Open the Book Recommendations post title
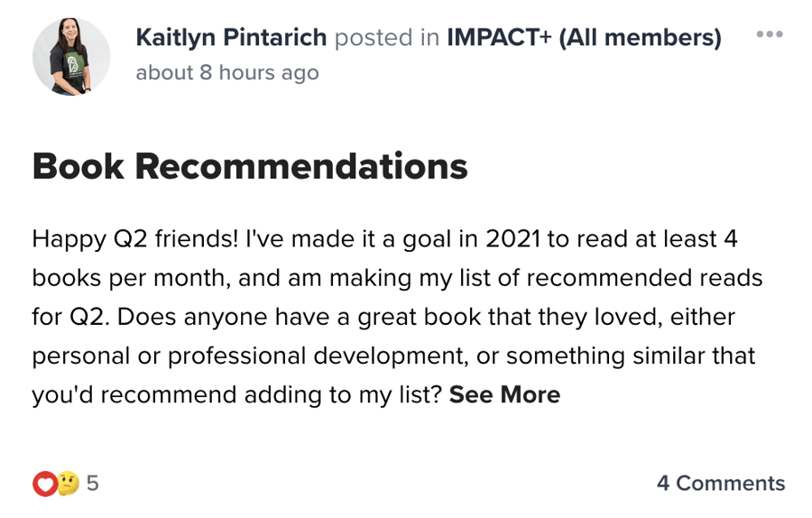Screen dimensions: 812x518 pos(250,167)
